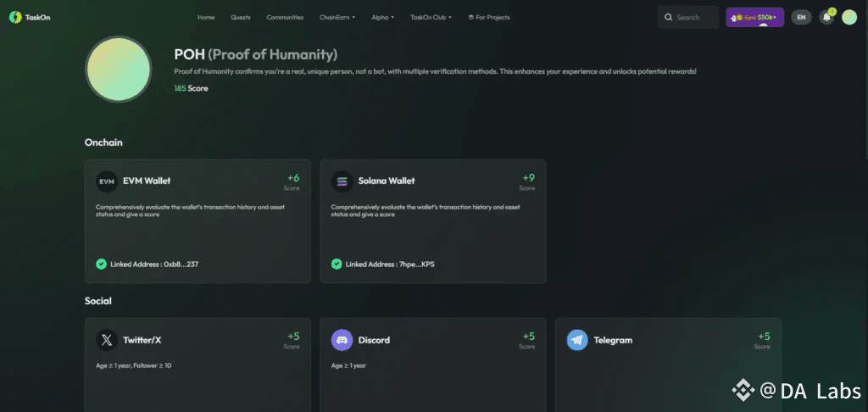Click the For Projects link
The width and height of the screenshot is (868, 412).
click(x=489, y=17)
